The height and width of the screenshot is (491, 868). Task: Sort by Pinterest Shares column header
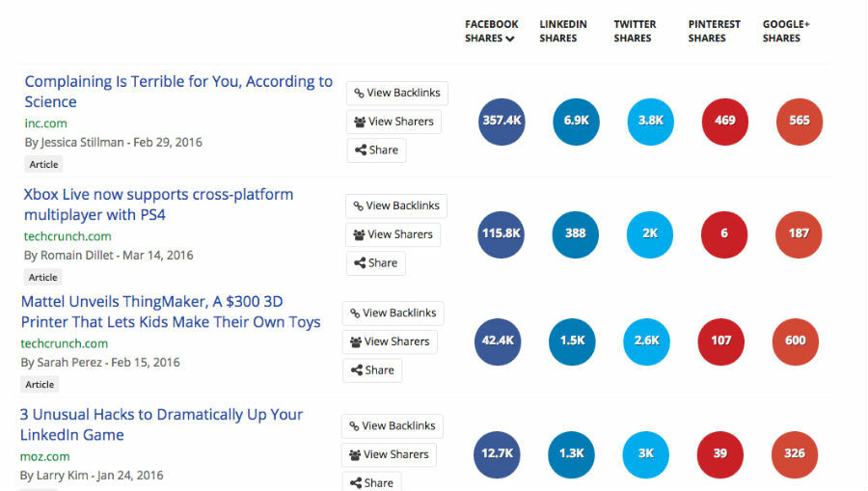(x=714, y=32)
